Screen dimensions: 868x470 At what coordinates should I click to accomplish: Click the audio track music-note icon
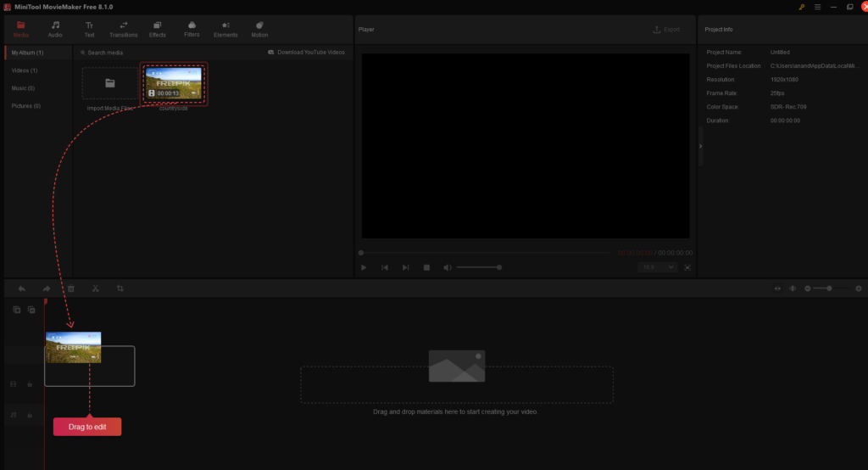(14, 415)
